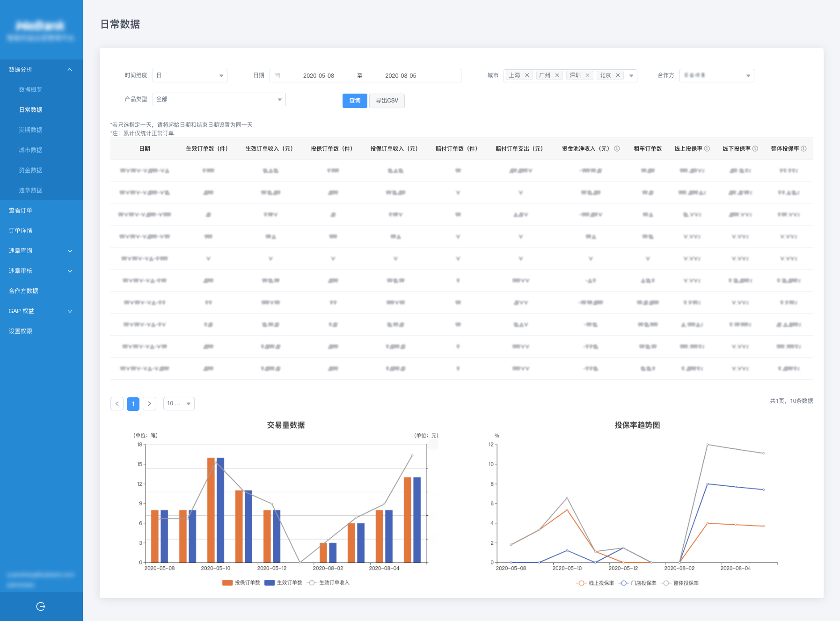Screen dimensions: 840x621
Task: Click the start date field 2020-05-08
Action: pos(318,76)
